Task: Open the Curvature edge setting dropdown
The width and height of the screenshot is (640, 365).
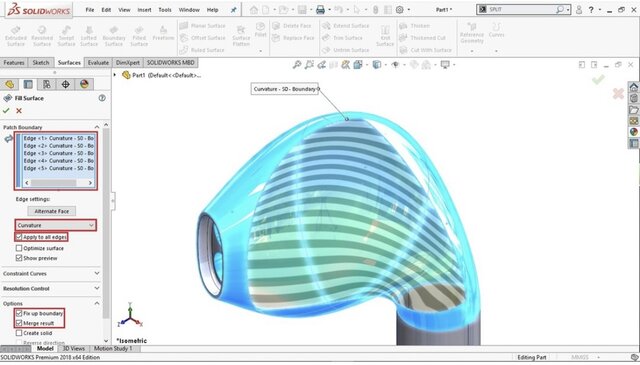Action: click(x=56, y=225)
